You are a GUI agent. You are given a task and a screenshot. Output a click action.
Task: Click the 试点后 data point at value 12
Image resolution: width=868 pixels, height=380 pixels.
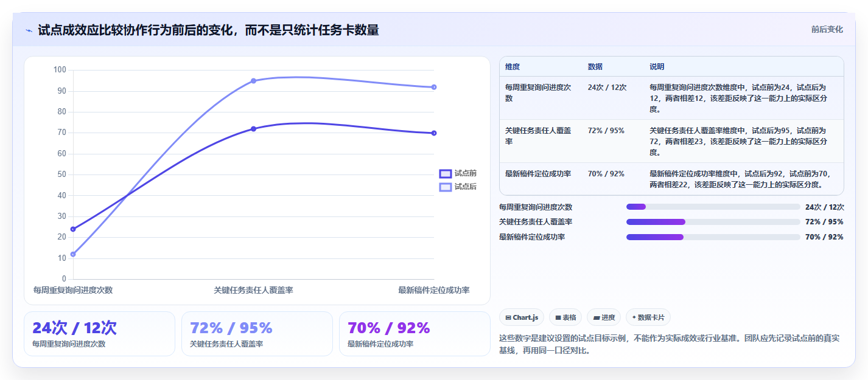(73, 254)
